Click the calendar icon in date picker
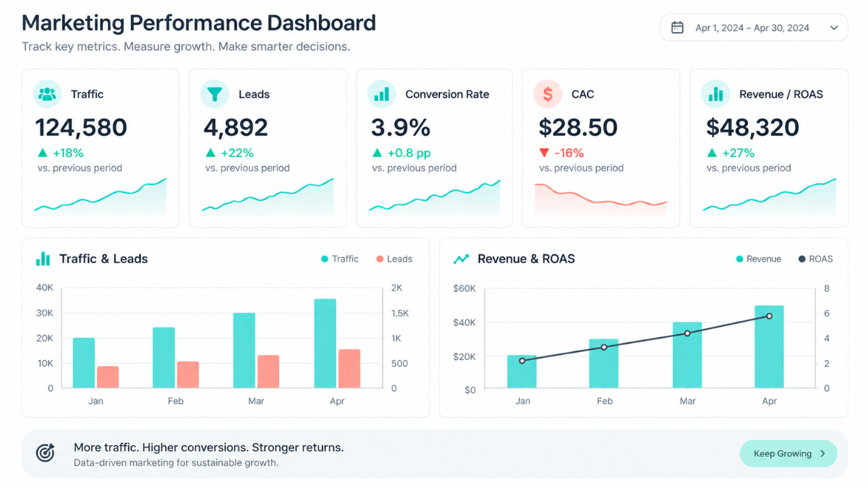The image size is (868, 488). click(x=677, y=27)
